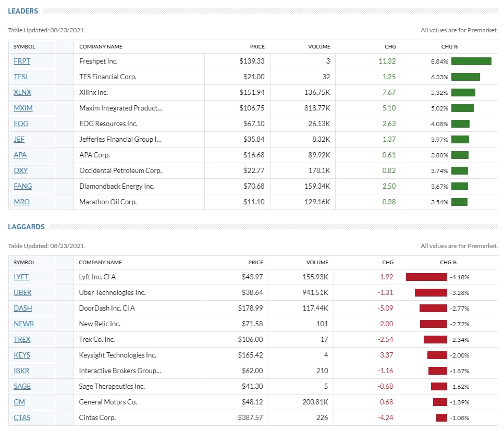Image resolution: width=504 pixels, height=431 pixels.
Task: Select the General Motors Co. name
Action: point(108,402)
